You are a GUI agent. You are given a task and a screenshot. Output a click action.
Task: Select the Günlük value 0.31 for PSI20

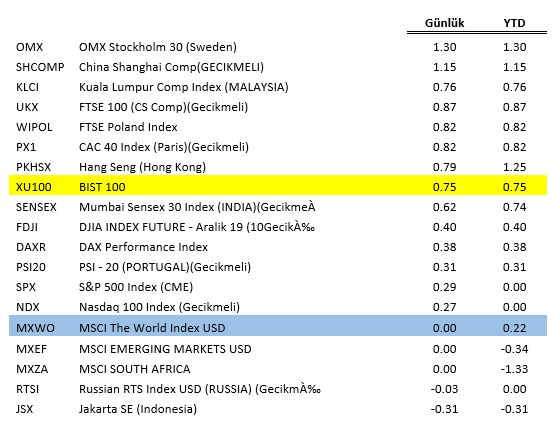[444, 267]
